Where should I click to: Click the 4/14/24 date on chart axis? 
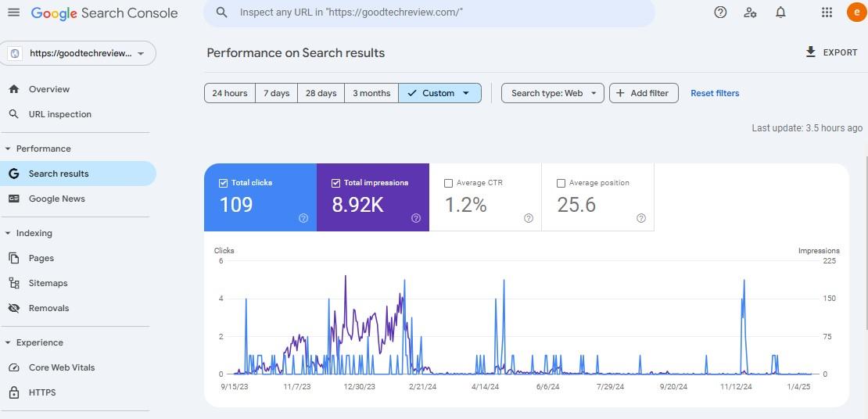(486, 387)
